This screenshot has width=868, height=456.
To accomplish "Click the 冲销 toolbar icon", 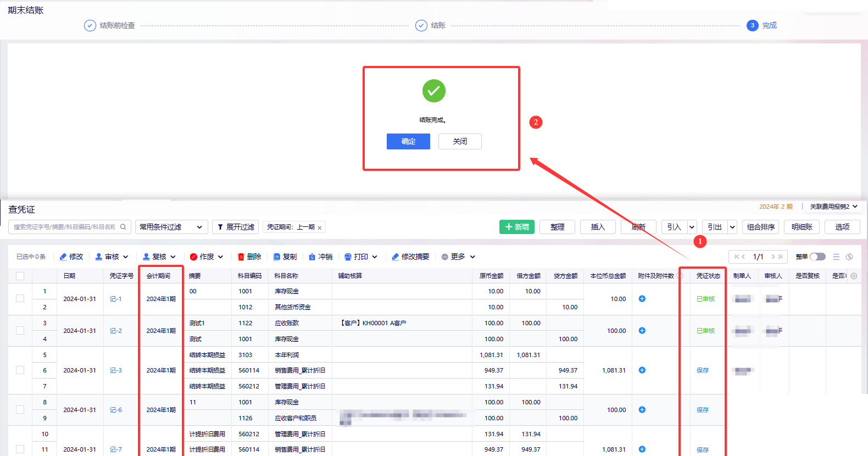I will point(320,257).
